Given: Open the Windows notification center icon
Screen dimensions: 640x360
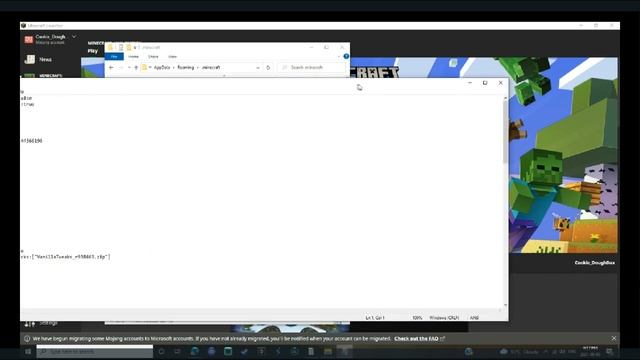Looking at the screenshot, I should click(x=610, y=351).
